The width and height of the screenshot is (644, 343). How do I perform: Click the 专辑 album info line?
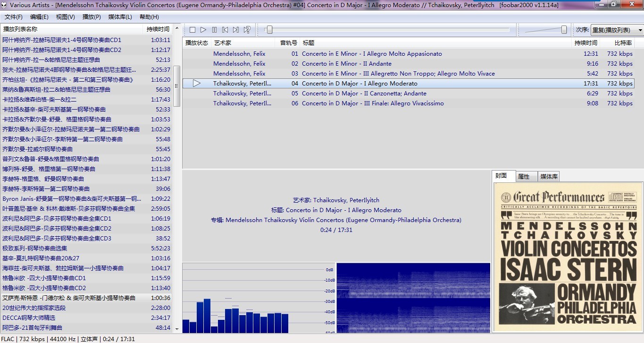click(336, 220)
